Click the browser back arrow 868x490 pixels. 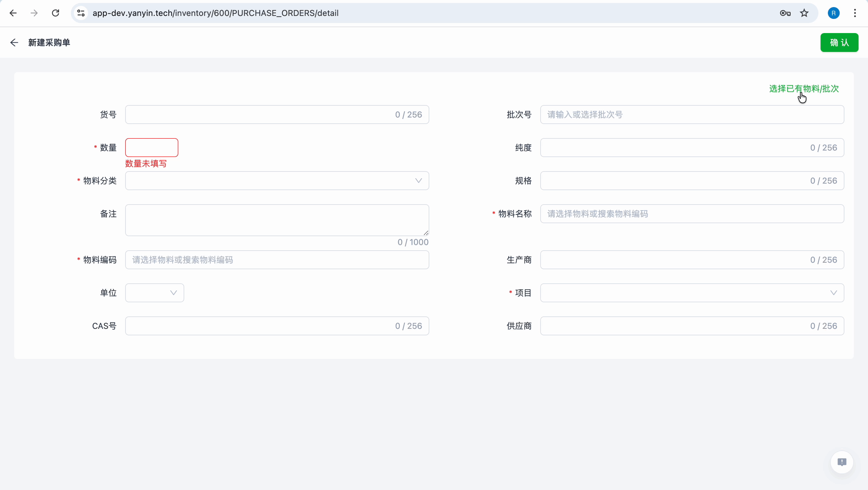(13, 13)
